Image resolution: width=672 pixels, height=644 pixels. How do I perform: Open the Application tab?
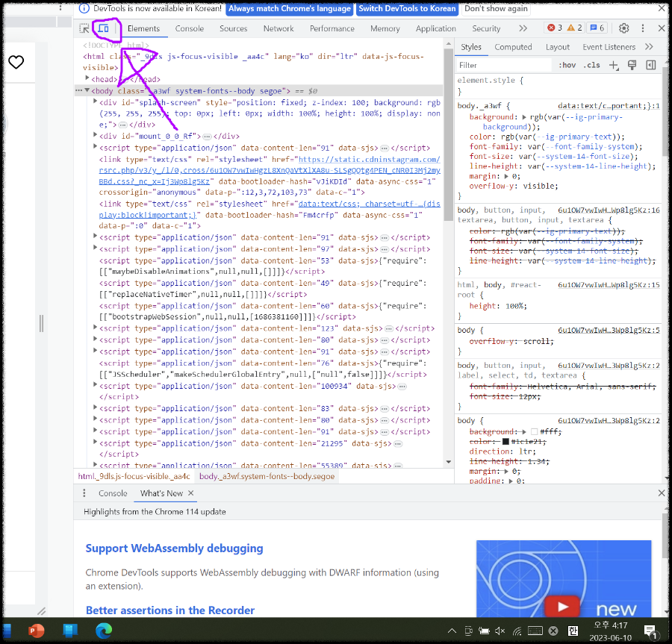(x=436, y=28)
